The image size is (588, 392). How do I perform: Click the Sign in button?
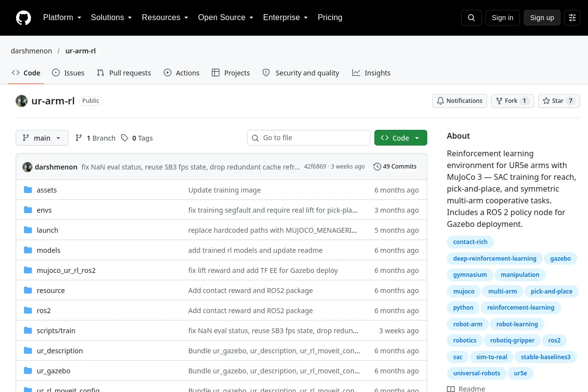click(503, 18)
